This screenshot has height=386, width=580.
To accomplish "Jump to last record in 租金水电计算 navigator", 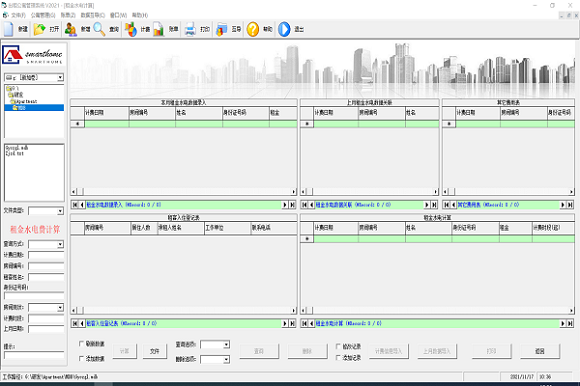I will pos(570,323).
